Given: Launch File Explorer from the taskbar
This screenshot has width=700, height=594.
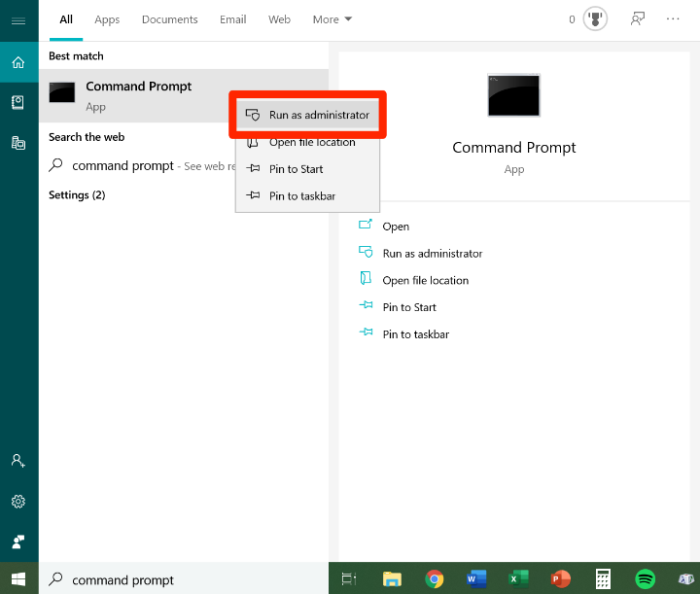Looking at the screenshot, I should (392, 578).
